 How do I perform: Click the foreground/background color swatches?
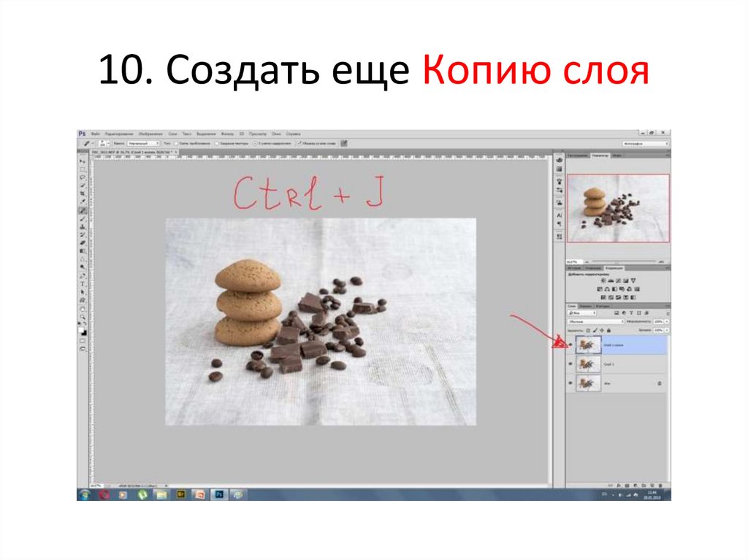tap(83, 331)
